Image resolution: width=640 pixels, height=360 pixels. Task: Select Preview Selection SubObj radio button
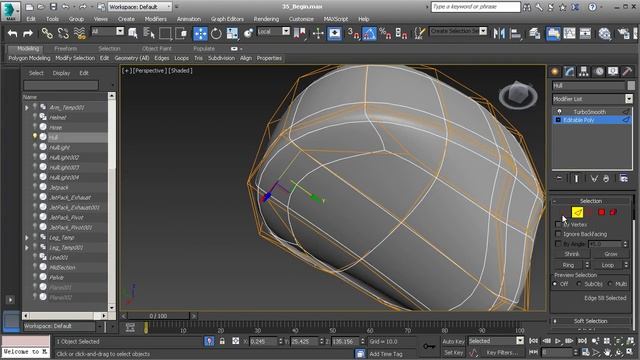point(579,284)
